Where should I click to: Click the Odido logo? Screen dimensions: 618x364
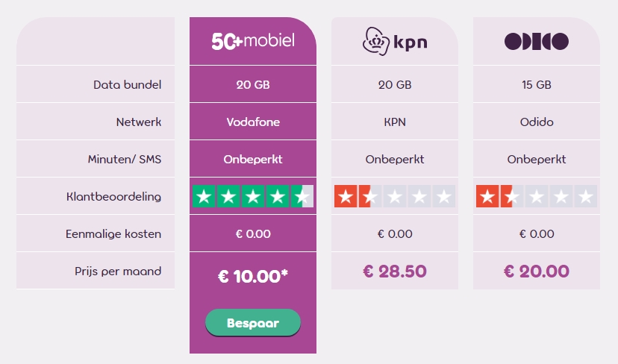(x=537, y=41)
